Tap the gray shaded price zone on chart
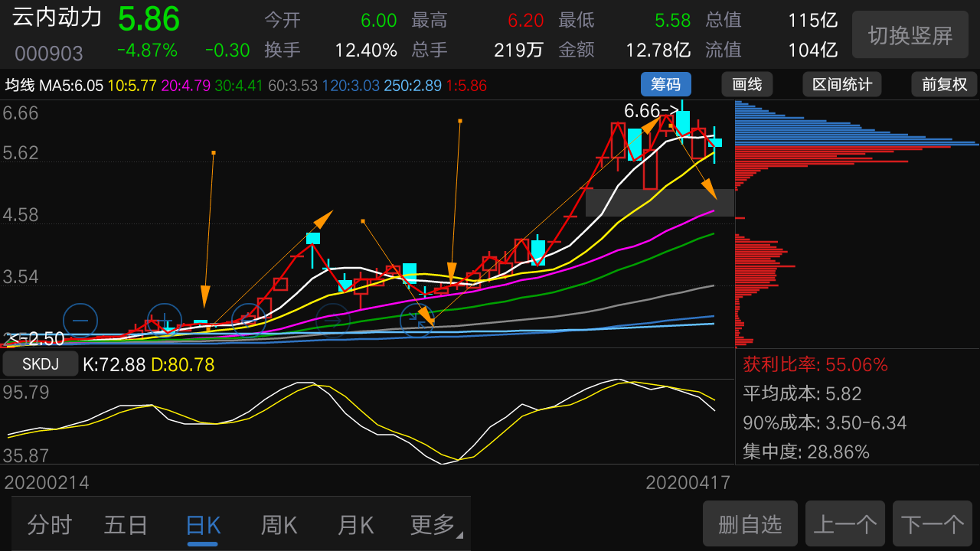 click(x=660, y=203)
